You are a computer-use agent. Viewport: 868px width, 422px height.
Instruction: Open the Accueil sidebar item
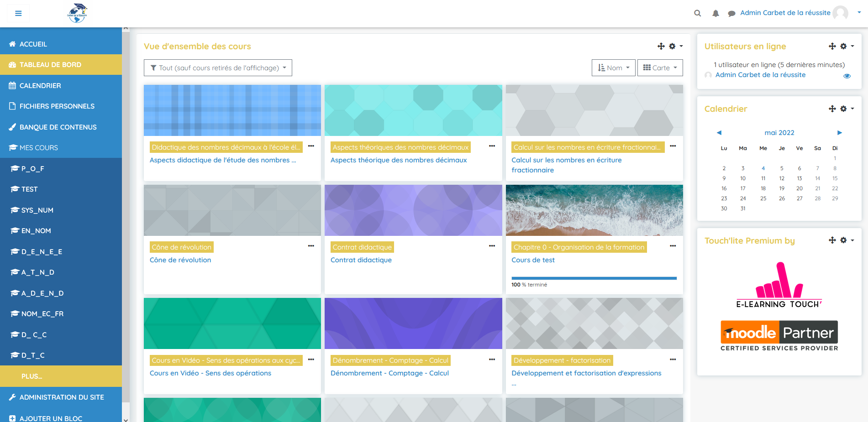pyautogui.click(x=61, y=44)
